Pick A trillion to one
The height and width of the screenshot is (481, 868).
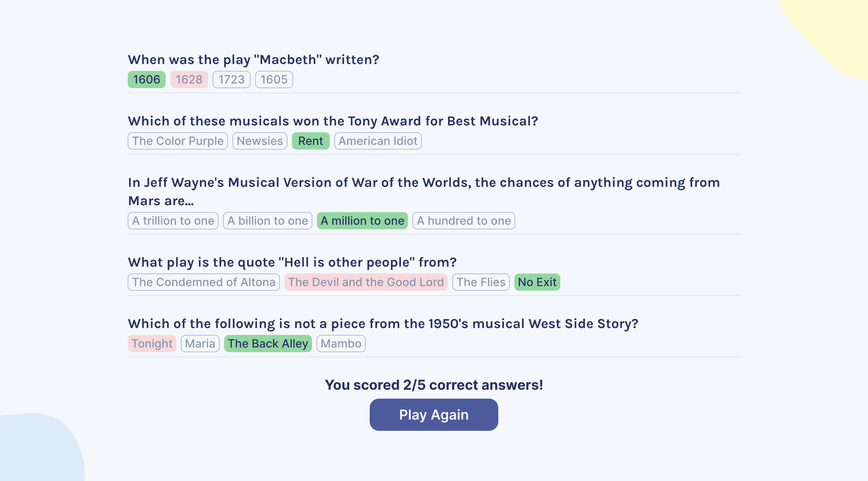tap(173, 221)
